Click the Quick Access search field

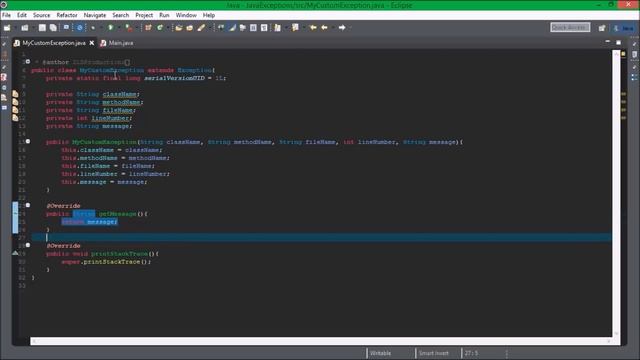pyautogui.click(x=570, y=27)
